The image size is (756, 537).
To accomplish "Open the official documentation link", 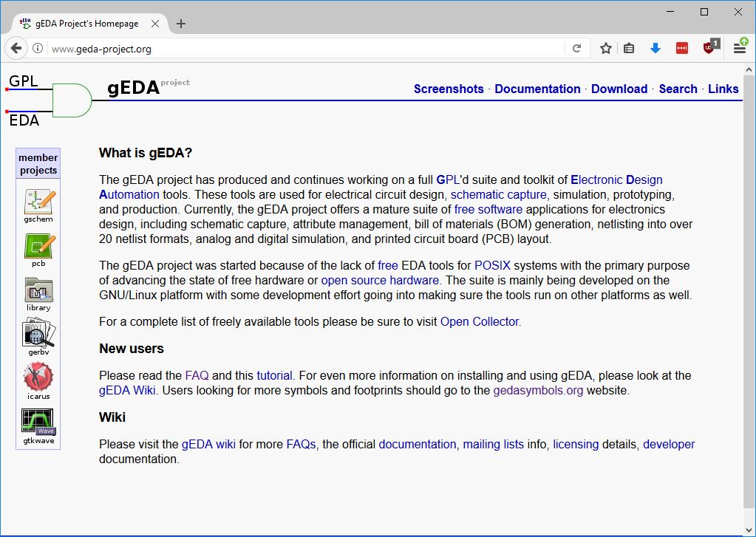I will tap(418, 445).
